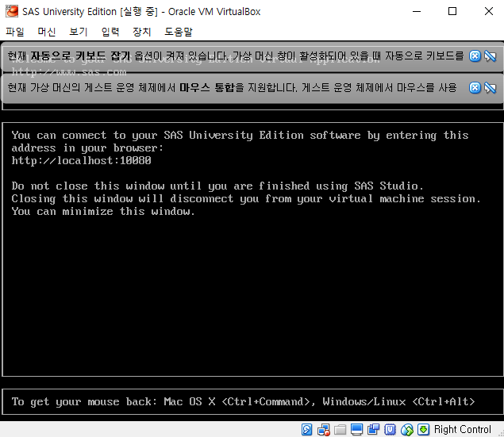Screen dimensions: 504x437
Task: Dismiss the mouse integration notification
Action: pos(475,88)
